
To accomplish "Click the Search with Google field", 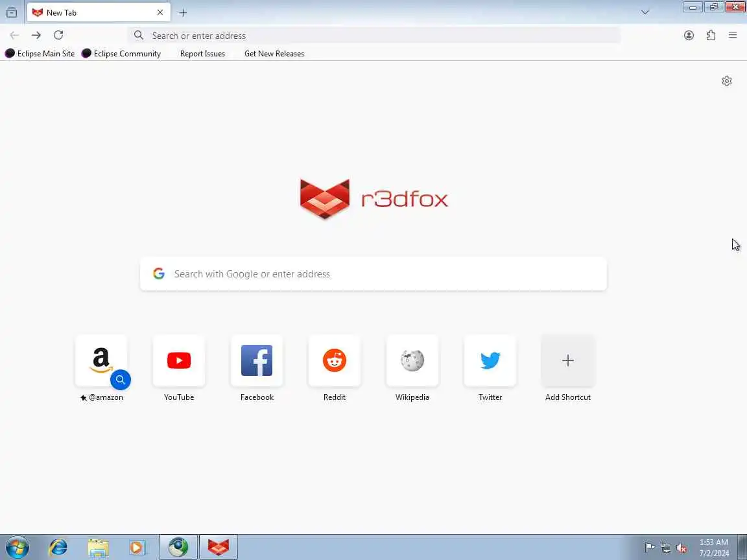I will pos(373,274).
